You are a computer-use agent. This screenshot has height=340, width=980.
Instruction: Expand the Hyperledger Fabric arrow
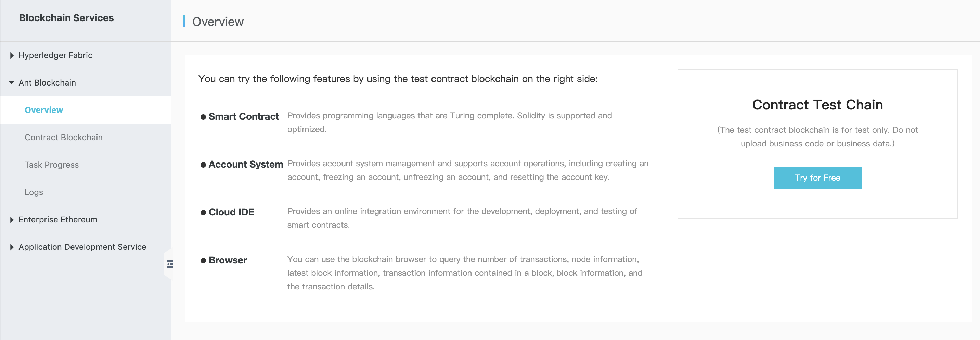click(x=12, y=55)
